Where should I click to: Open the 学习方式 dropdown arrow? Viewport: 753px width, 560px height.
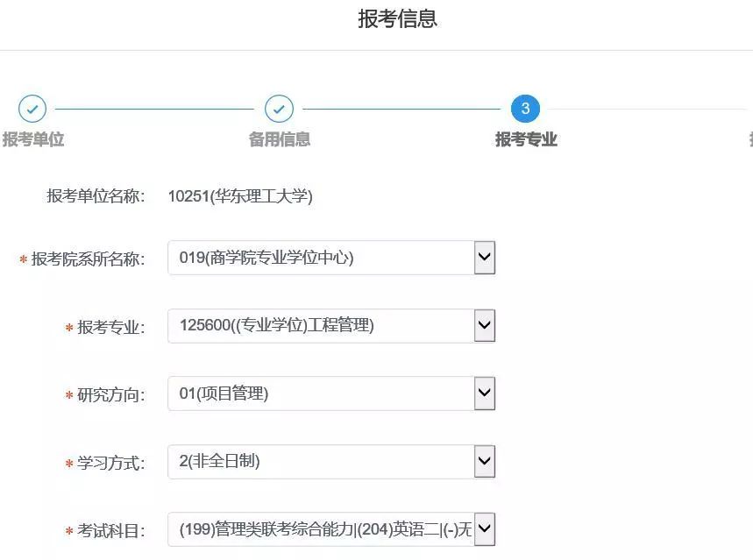pos(484,461)
